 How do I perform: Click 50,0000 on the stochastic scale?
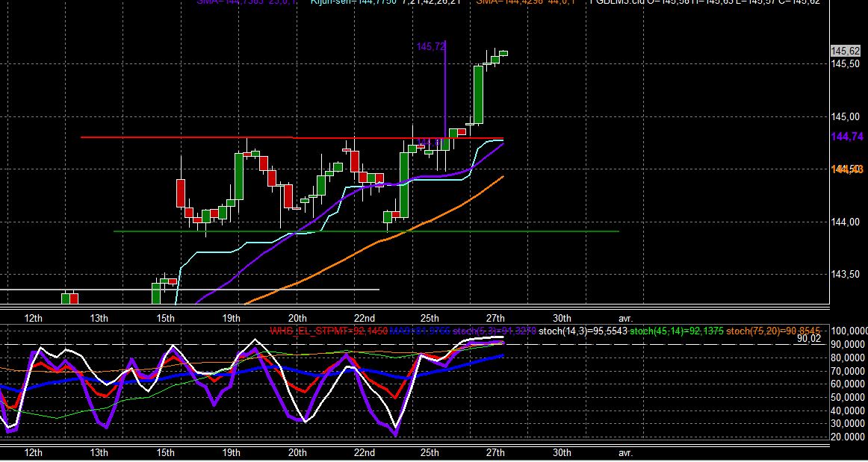849,397
